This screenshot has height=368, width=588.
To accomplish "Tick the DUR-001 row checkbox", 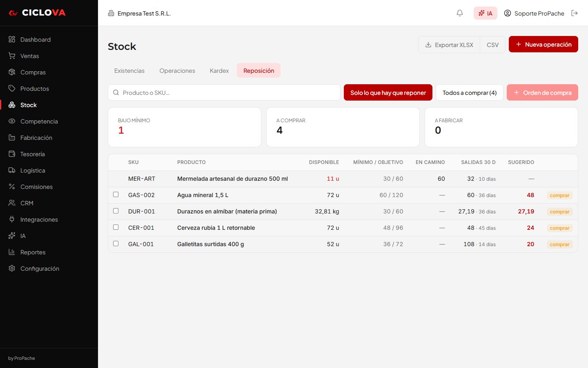I will point(116,211).
